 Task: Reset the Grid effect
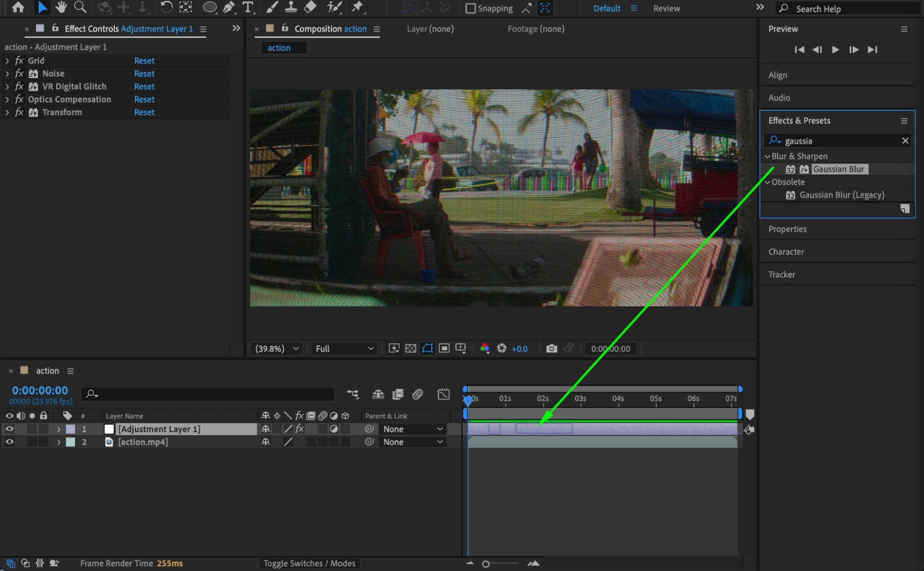tap(144, 61)
